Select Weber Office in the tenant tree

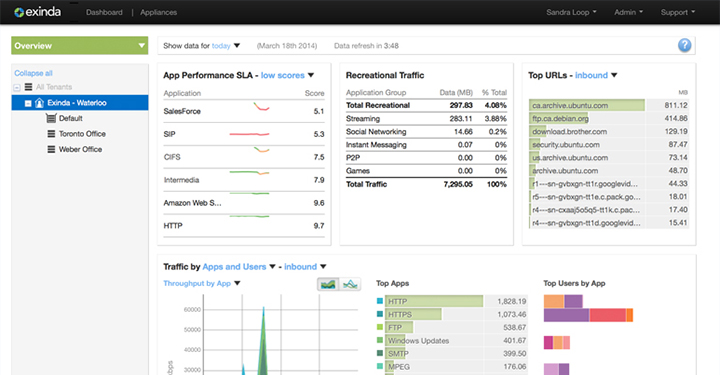pos(80,149)
